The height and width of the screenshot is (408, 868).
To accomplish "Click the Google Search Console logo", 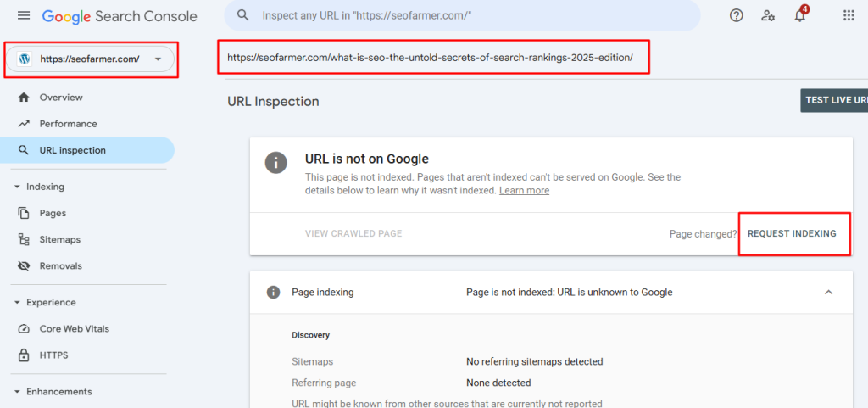I will click(x=120, y=17).
